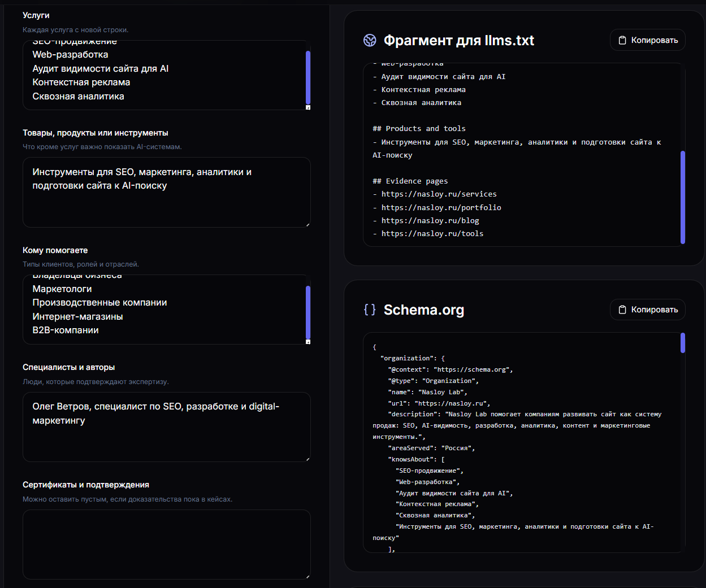Click the resize grip of the Сертификаты textarea

pos(308,577)
